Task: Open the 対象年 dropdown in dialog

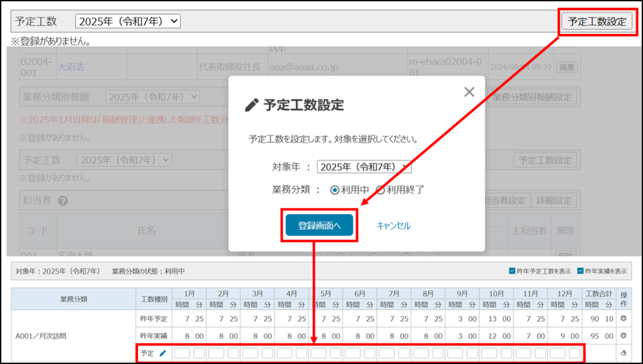Action: pos(364,167)
